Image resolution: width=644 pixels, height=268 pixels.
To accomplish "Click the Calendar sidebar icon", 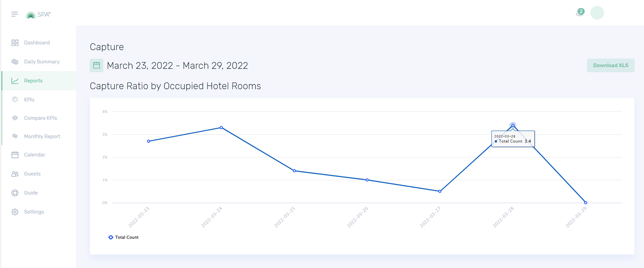I will [x=15, y=155].
